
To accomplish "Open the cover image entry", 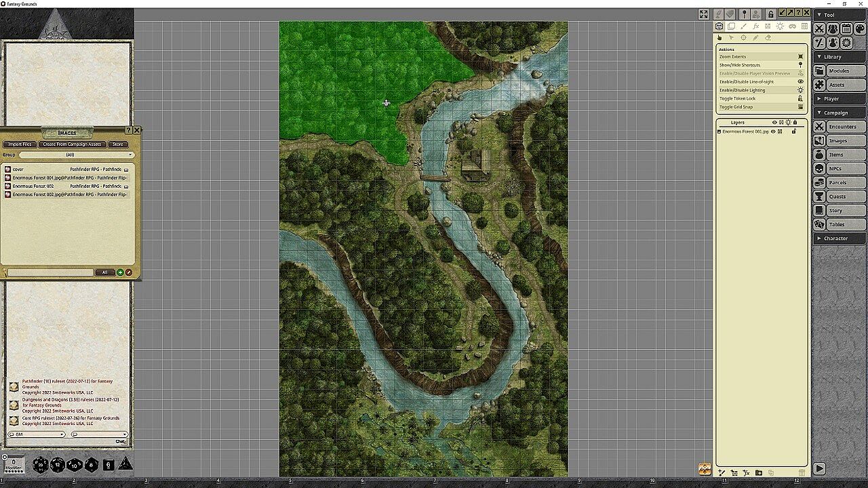I will coord(67,169).
